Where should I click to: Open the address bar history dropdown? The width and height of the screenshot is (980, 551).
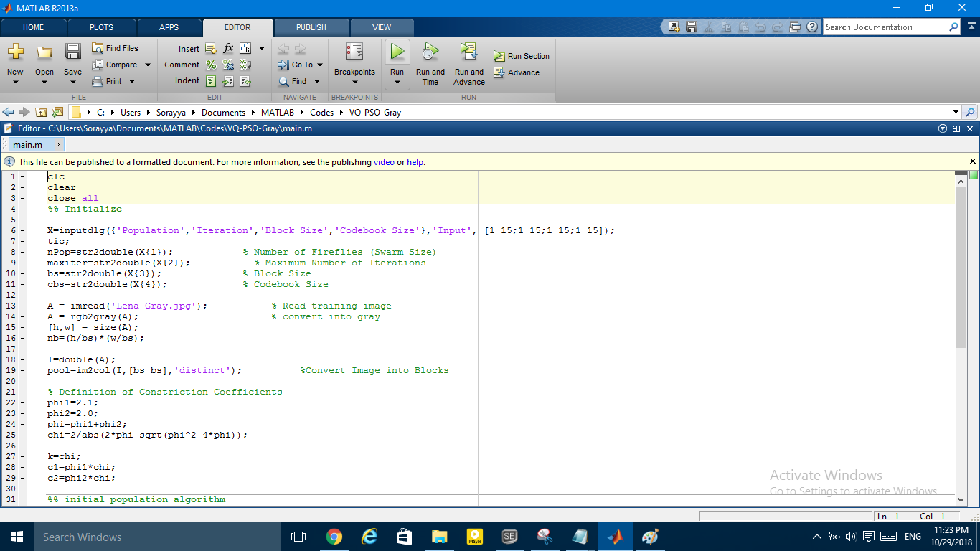click(956, 112)
